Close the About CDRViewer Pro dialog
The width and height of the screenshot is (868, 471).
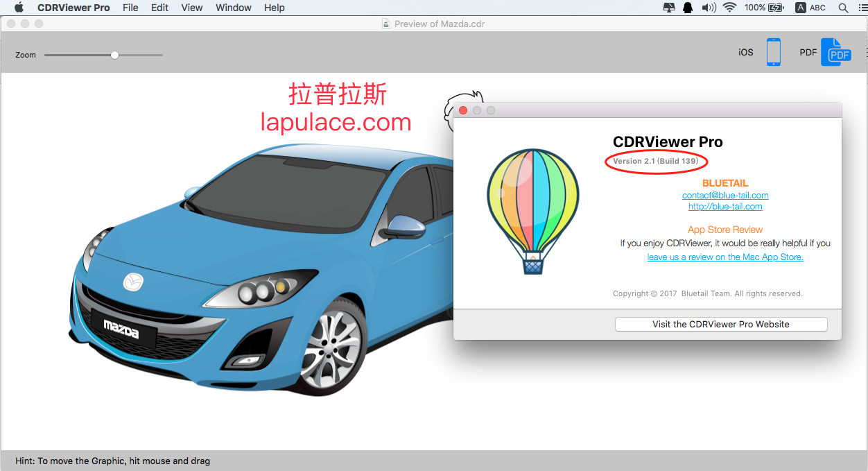pos(463,110)
